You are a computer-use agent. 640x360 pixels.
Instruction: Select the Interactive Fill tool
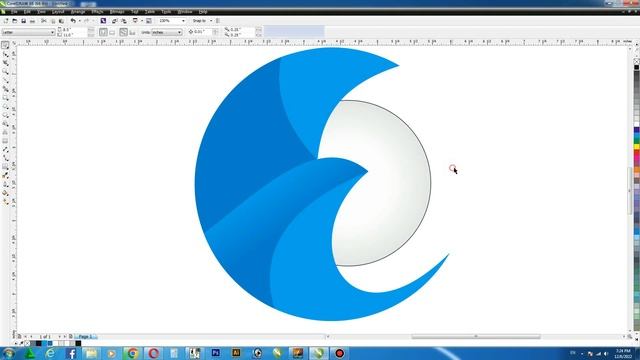tap(5, 202)
